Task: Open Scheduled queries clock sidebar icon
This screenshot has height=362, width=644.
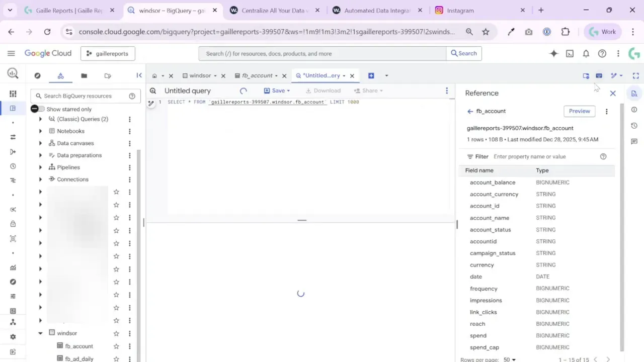Action: tap(13, 166)
